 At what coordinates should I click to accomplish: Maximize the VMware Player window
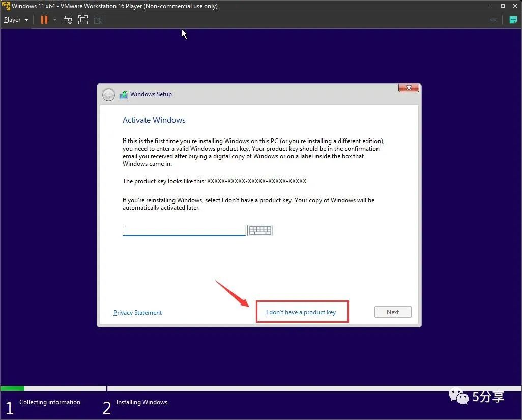pyautogui.click(x=503, y=6)
